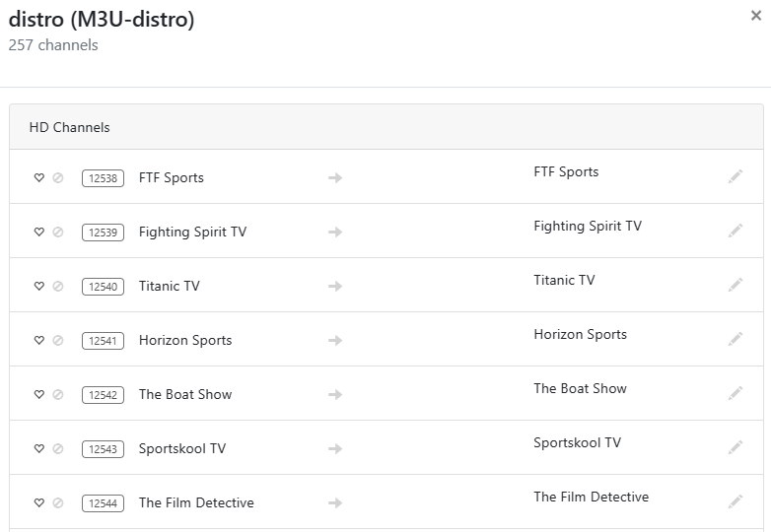Image resolution: width=771 pixels, height=532 pixels.
Task: Click channel number badge 12543
Action: point(103,449)
